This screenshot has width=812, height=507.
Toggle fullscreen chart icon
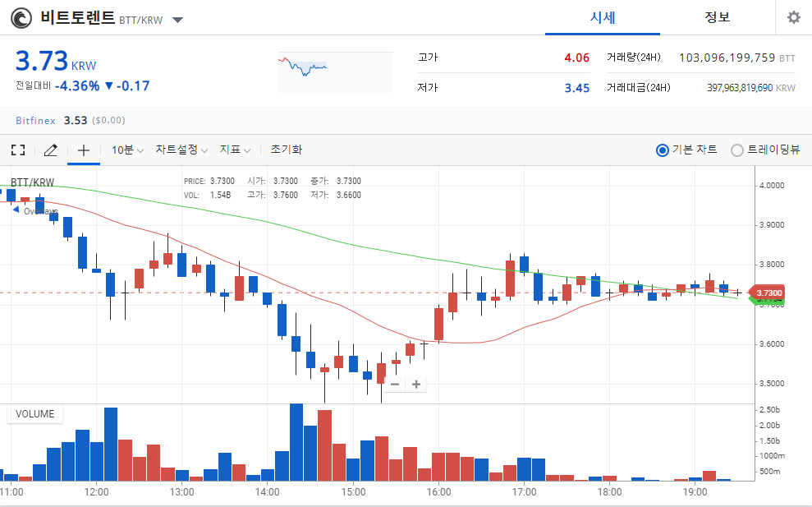[18, 150]
